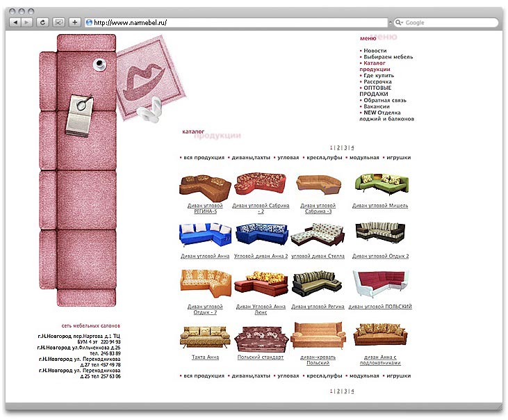Open Диван угловой Сабрина -3 thumbnail

319,184
